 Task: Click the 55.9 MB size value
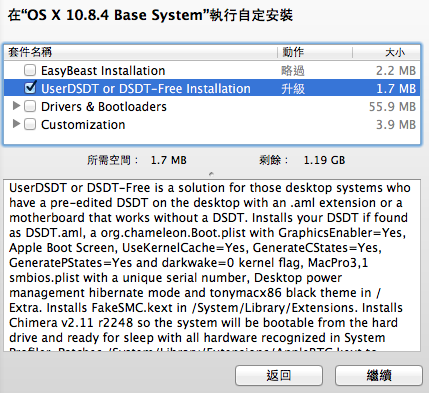tap(392, 107)
